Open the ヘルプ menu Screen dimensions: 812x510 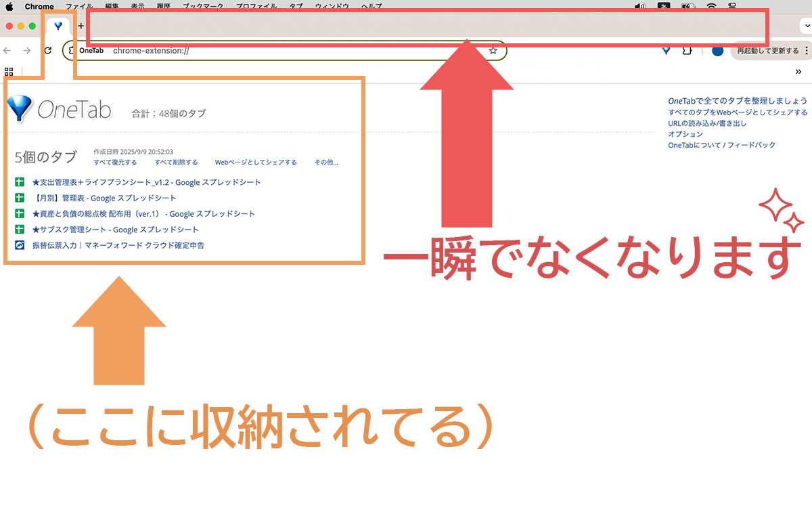pyautogui.click(x=371, y=6)
